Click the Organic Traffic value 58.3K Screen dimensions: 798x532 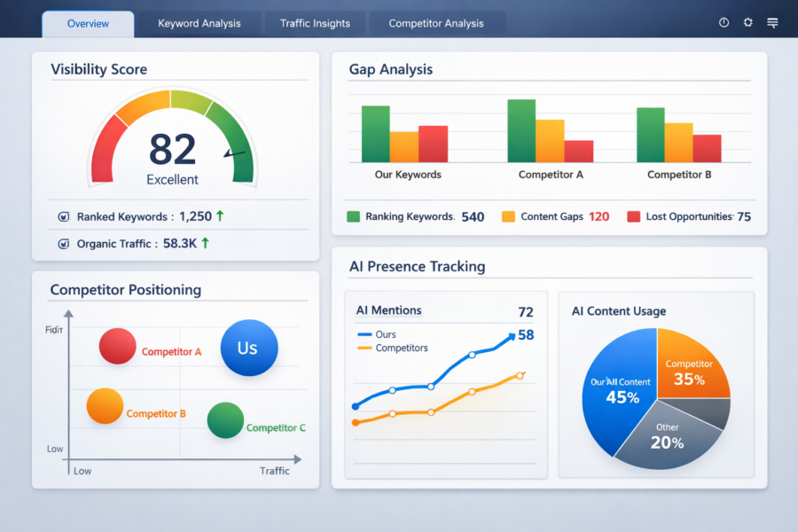[180, 243]
